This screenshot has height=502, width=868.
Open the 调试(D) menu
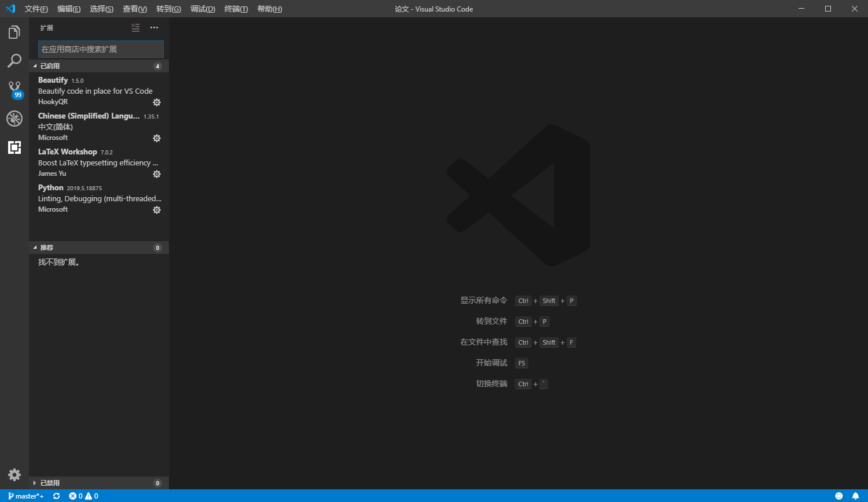point(203,9)
